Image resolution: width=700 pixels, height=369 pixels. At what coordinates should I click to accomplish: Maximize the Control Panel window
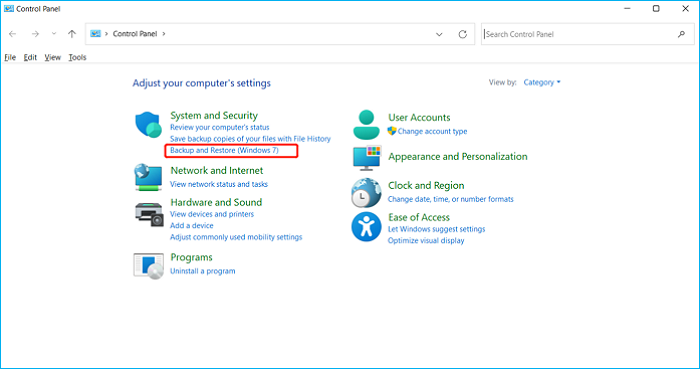656,8
